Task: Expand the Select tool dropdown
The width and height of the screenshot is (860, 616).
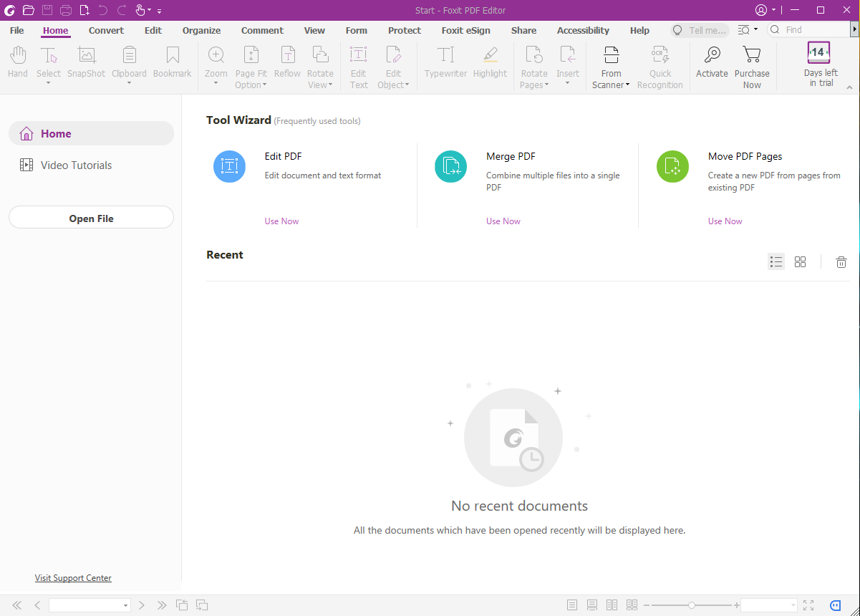Action: tap(49, 83)
